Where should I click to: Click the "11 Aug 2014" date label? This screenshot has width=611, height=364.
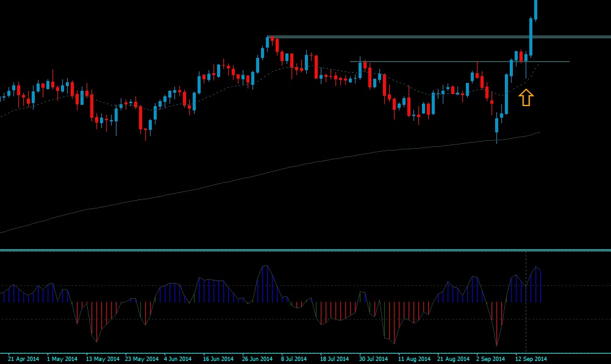point(414,359)
